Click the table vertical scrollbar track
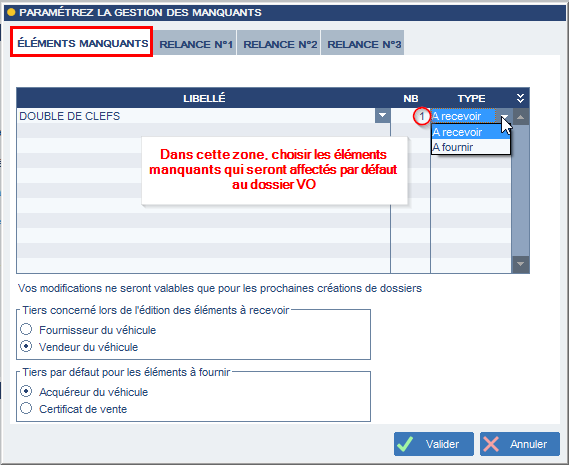This screenshot has width=569, height=465. tap(520, 191)
